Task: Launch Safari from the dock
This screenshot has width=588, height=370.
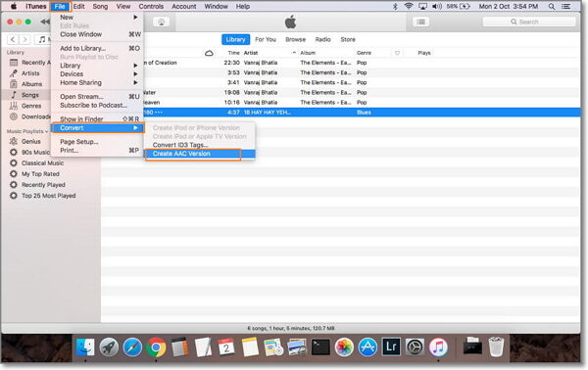Action: pos(132,347)
